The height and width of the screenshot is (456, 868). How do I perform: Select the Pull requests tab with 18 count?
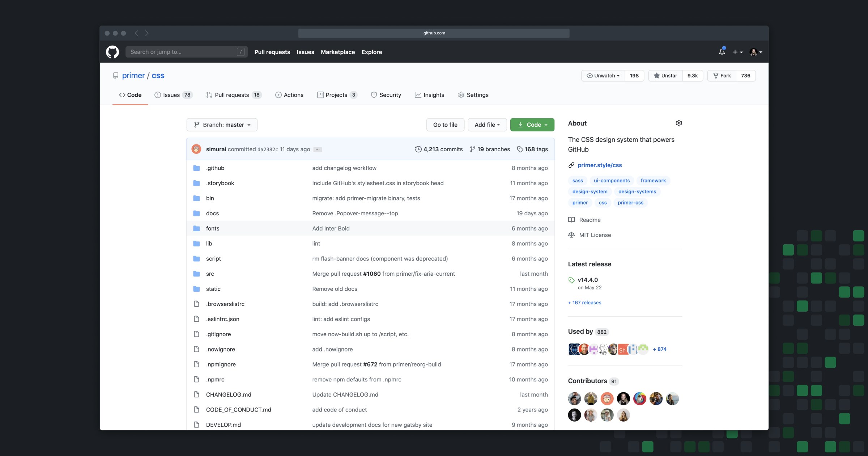click(233, 95)
